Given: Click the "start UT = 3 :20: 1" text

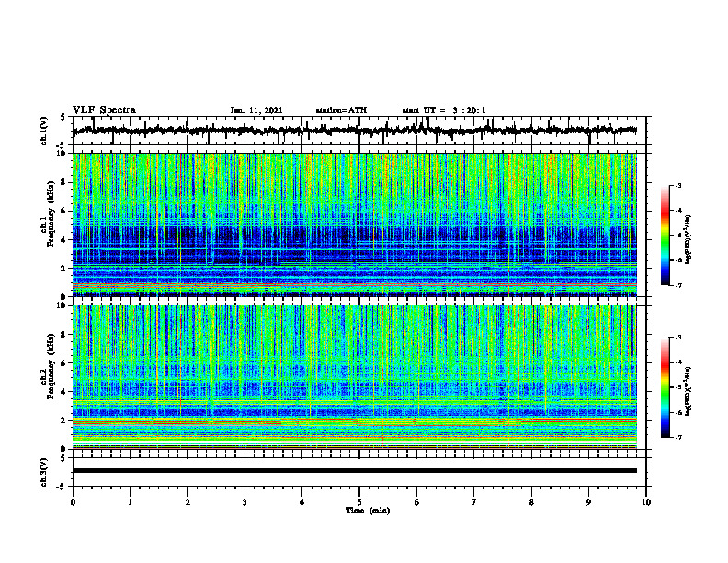Looking at the screenshot, I should [444, 110].
